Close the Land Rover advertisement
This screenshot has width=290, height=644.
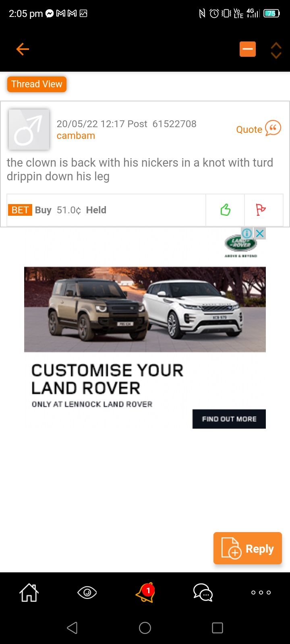pos(260,233)
